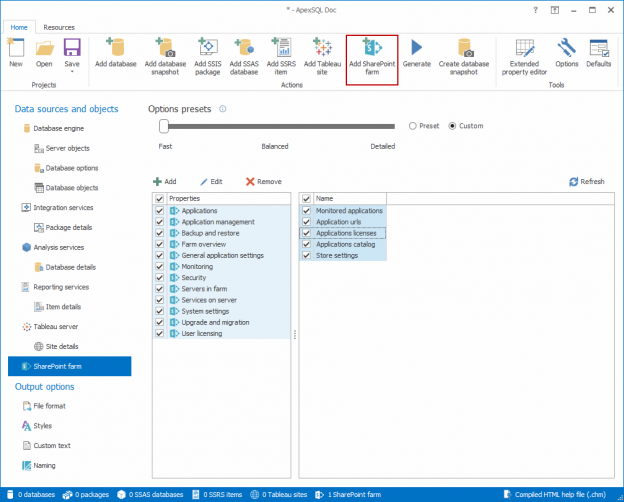624x502 pixels.
Task: Open the Options tool
Action: [x=567, y=53]
